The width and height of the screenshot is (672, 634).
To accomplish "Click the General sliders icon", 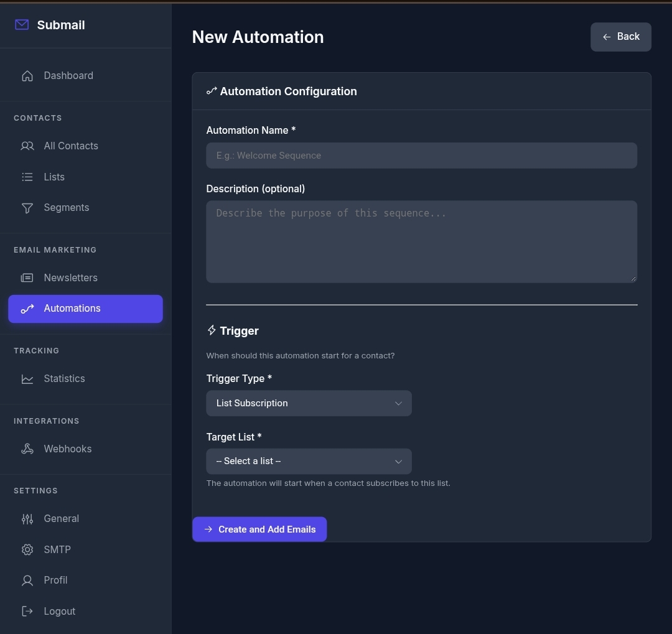I will click(x=27, y=519).
